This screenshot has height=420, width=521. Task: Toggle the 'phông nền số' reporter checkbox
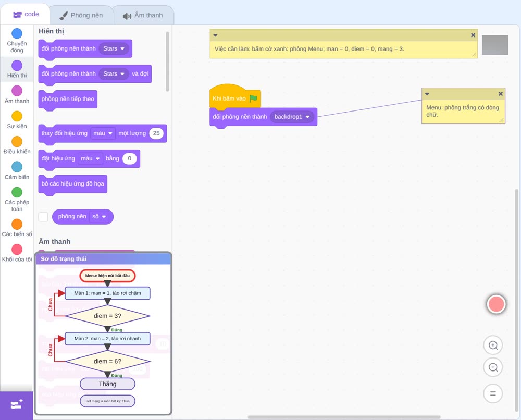(x=43, y=217)
